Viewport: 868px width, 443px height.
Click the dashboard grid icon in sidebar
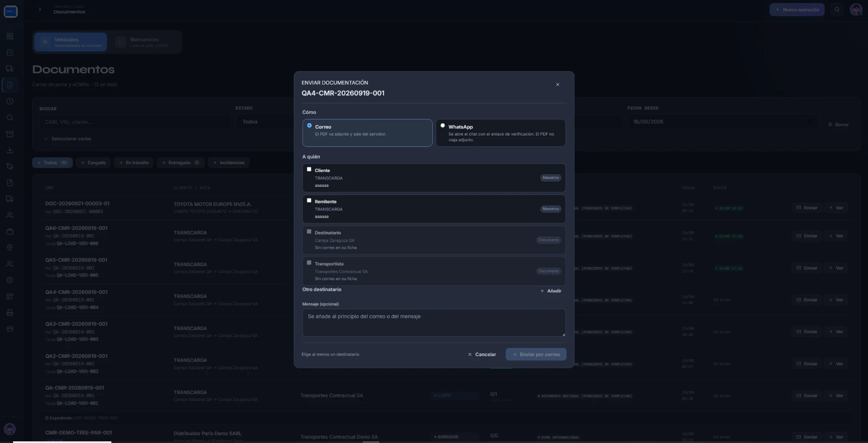10,36
